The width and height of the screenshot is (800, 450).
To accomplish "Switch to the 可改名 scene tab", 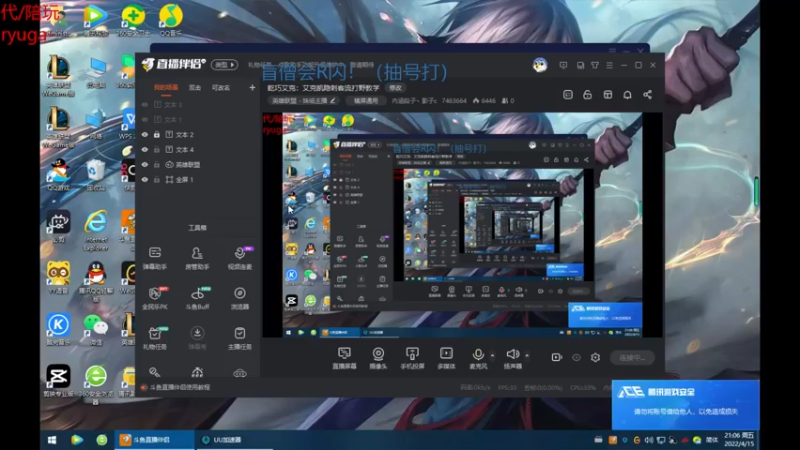I will coord(220,88).
